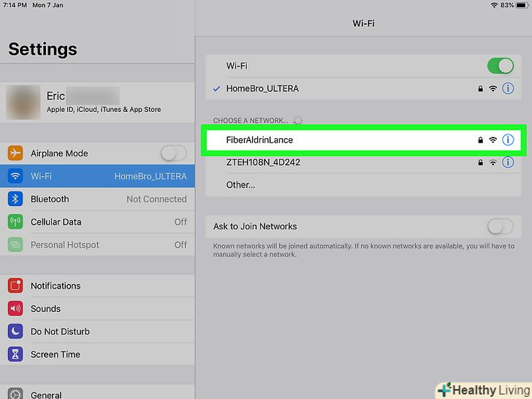This screenshot has width=532, height=399.
Task: Toggle Ask to Join Networks switch
Action: pos(501,227)
